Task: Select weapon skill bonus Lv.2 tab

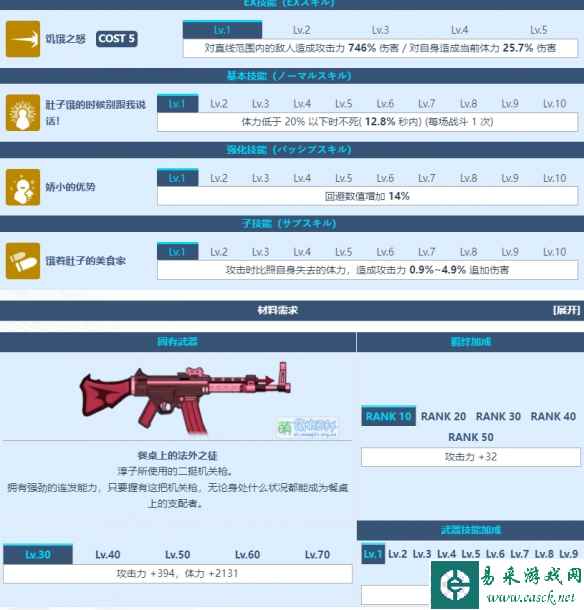Action: coord(397,554)
